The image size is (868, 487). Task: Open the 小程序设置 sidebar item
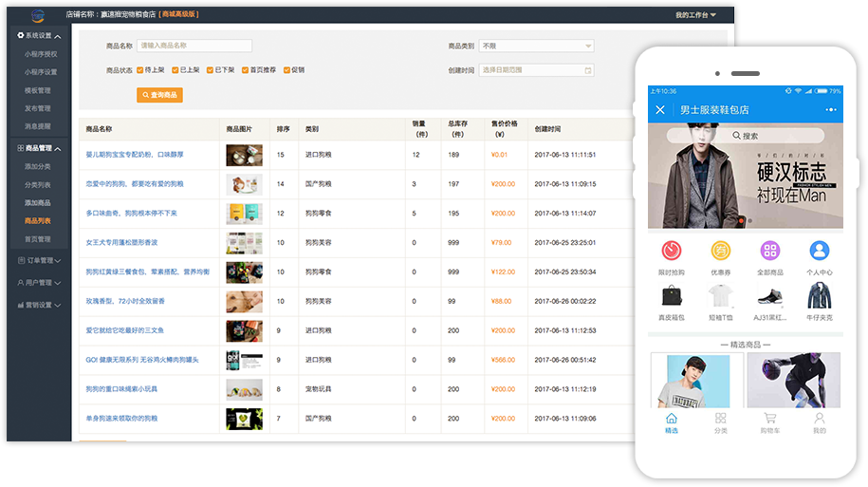point(41,72)
